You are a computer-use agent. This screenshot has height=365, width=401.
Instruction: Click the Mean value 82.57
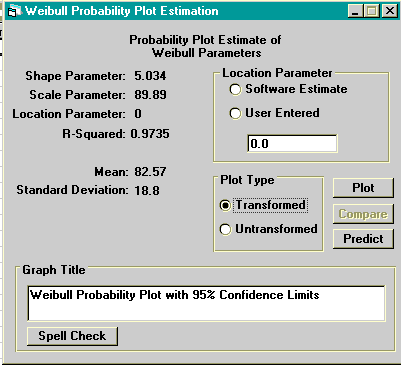(x=150, y=172)
